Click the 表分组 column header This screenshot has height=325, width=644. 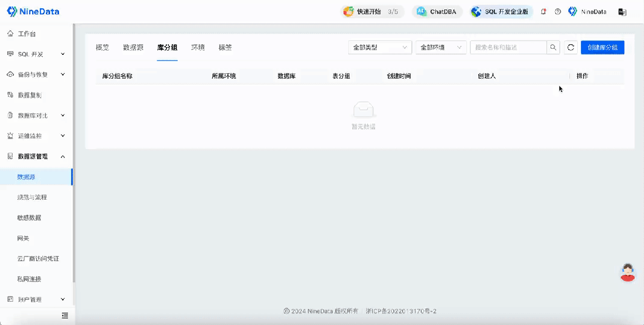click(341, 76)
